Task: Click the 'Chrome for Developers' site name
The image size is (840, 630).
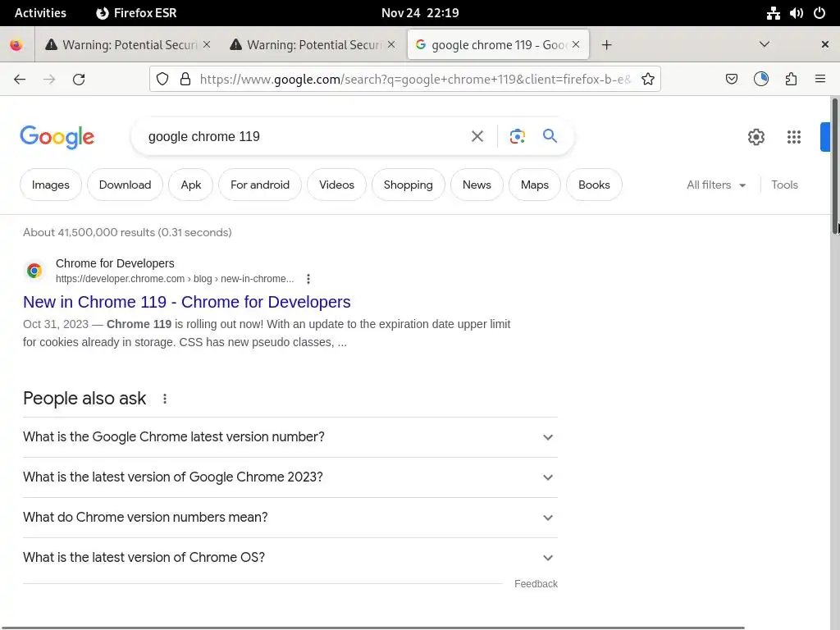Action: click(x=115, y=263)
